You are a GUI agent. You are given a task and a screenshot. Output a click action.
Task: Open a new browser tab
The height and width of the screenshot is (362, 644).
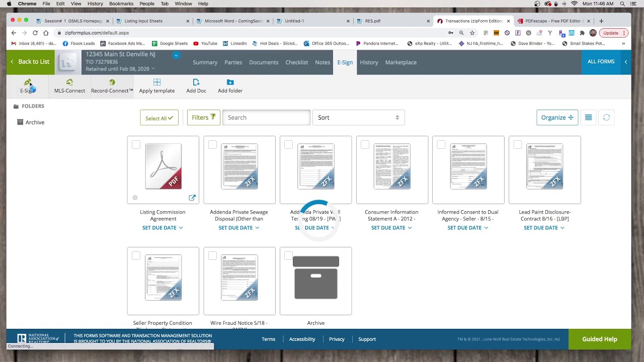click(x=601, y=21)
